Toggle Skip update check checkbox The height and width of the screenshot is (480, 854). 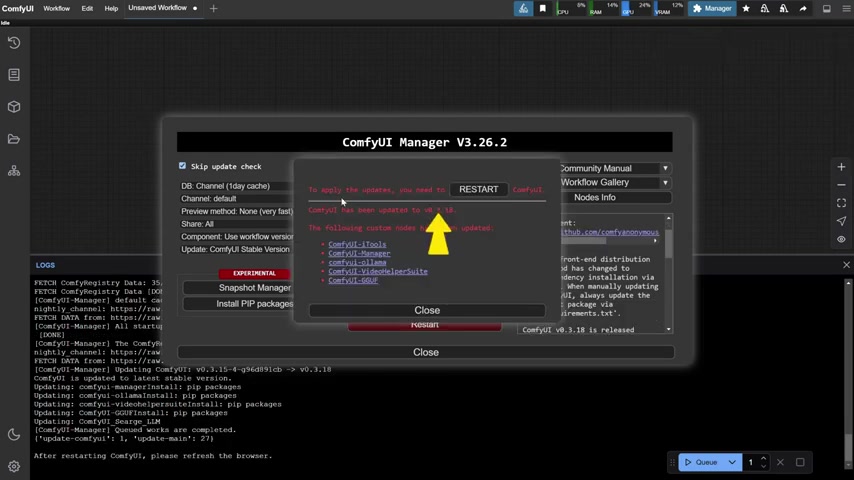[182, 166]
